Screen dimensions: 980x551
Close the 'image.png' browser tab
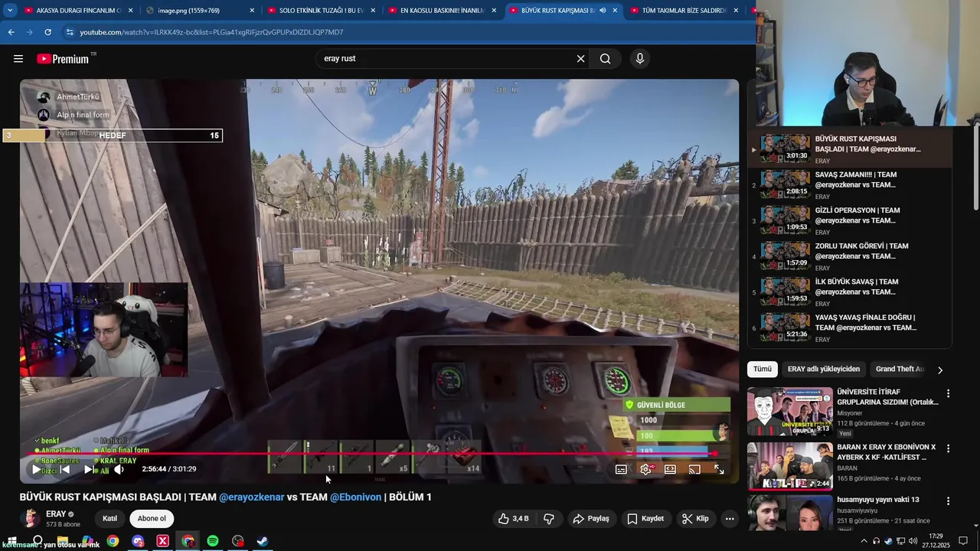(252, 11)
